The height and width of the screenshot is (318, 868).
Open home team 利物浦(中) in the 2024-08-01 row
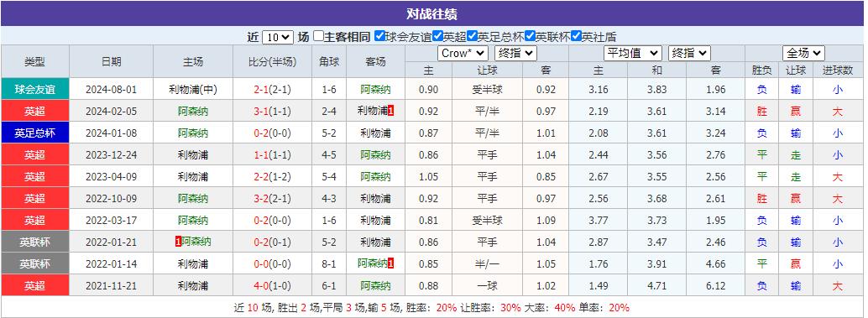click(x=192, y=89)
